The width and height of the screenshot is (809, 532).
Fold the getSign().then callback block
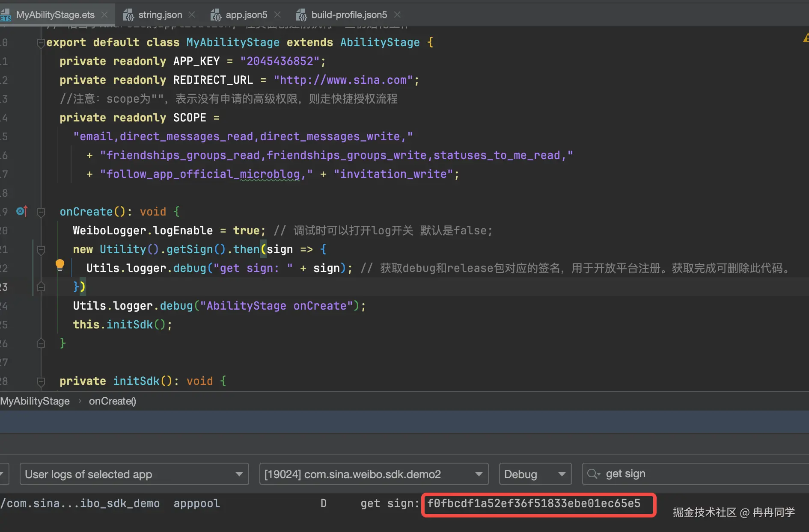pos(41,250)
